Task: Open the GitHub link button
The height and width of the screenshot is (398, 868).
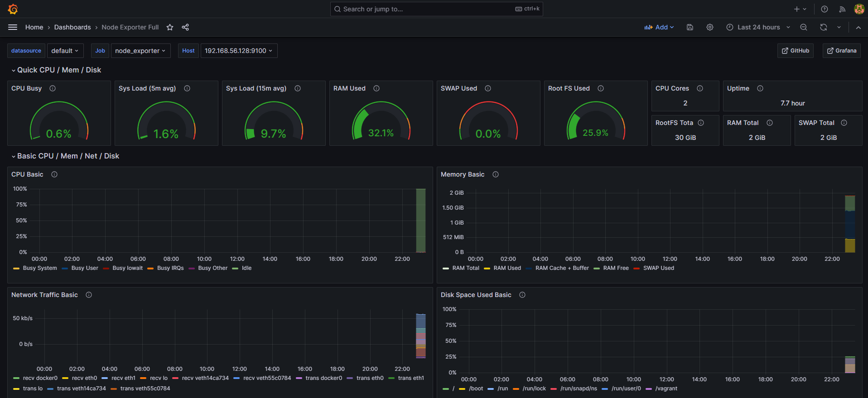Action: 796,51
